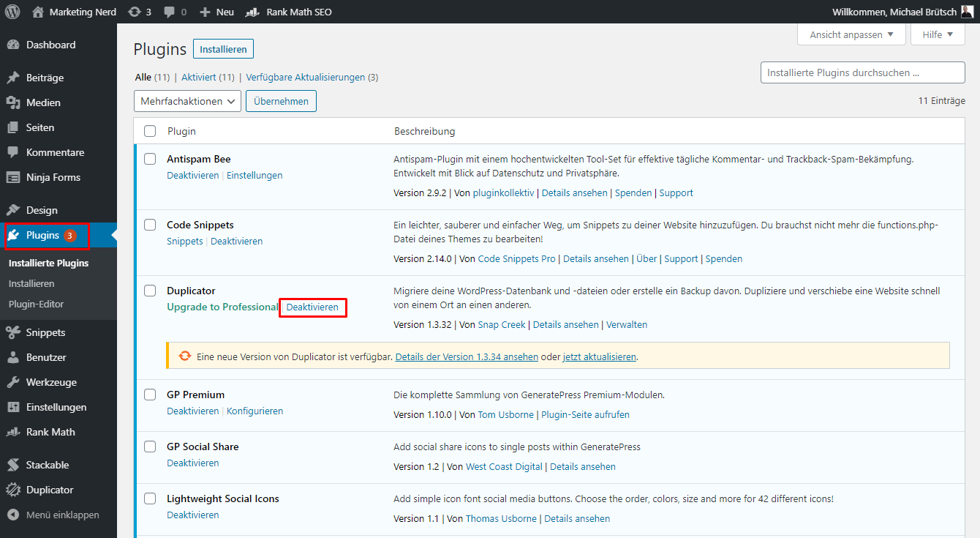The image size is (980, 538).
Task: Click the Menü einklappen collapse arrow icon
Action: 13,515
